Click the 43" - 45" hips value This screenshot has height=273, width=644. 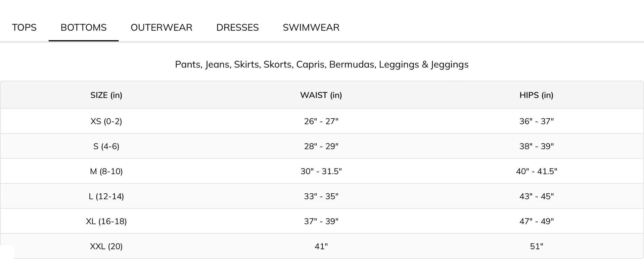point(536,196)
